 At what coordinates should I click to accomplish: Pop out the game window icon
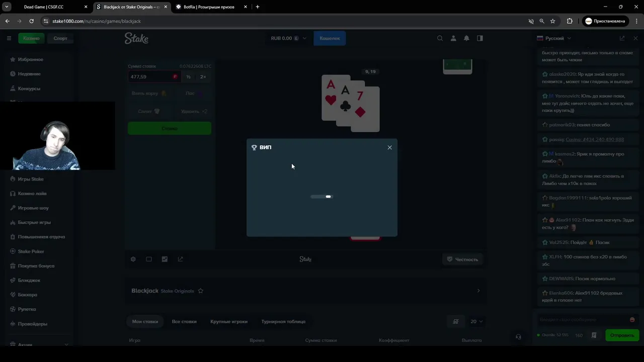181,259
